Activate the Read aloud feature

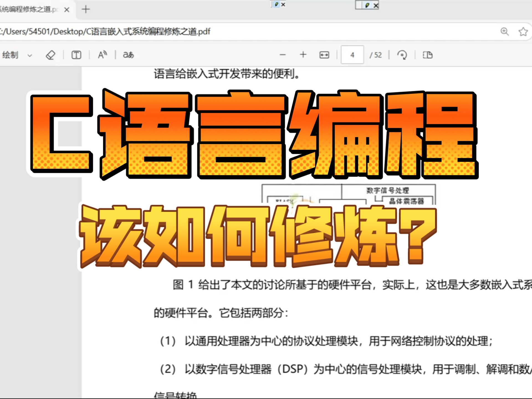102,55
